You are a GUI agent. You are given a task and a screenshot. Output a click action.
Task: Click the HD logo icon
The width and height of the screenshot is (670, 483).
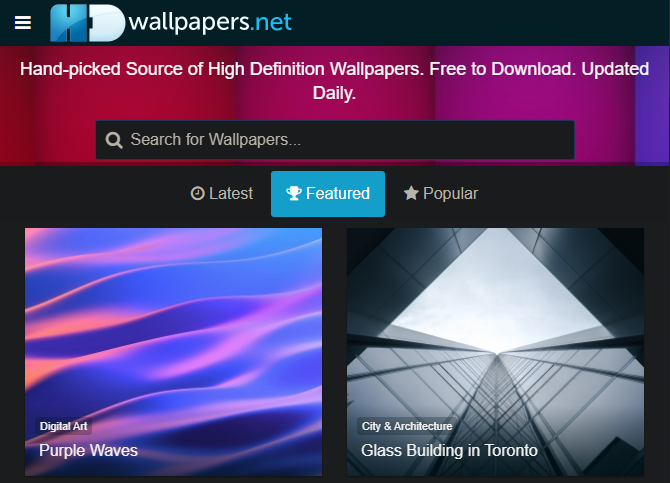(88, 23)
